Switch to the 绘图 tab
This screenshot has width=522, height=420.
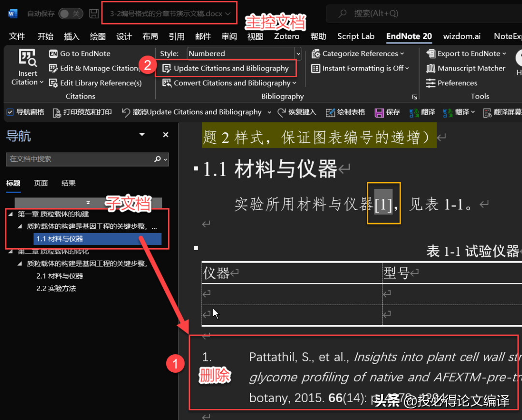[98, 36]
